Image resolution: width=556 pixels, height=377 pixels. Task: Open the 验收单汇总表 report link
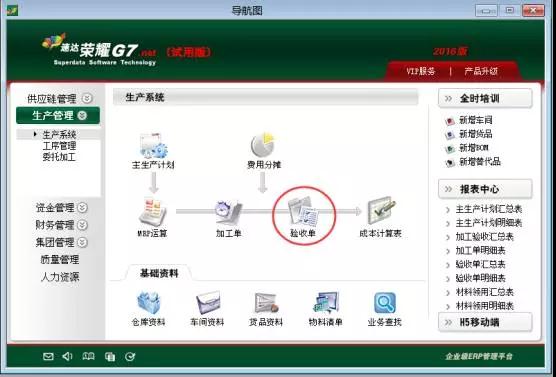point(480,264)
